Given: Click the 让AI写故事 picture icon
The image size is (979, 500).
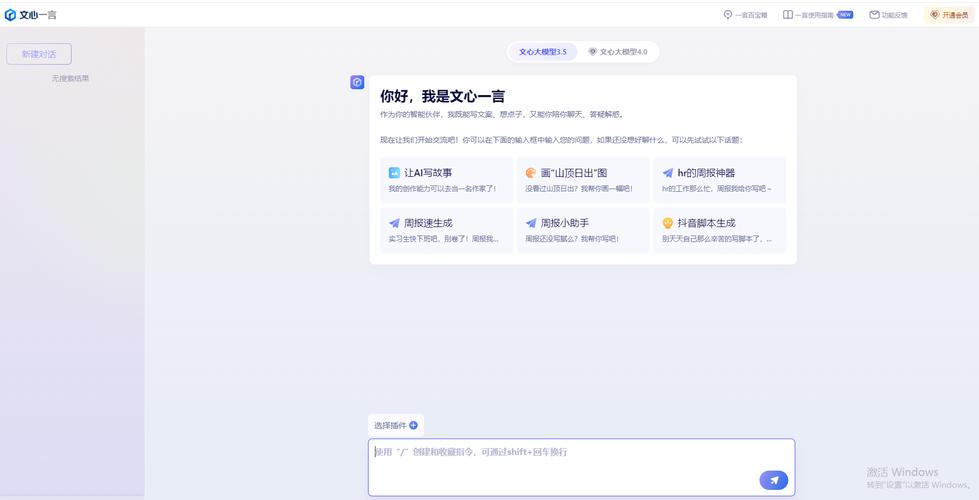Looking at the screenshot, I should (394, 173).
